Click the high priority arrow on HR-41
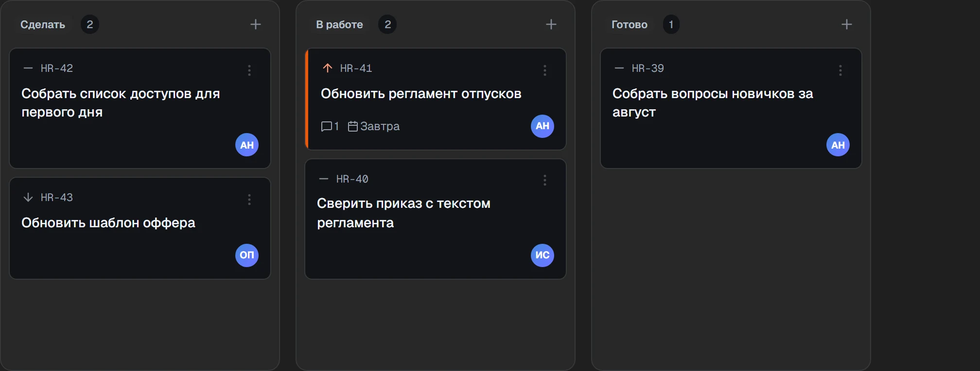 pos(328,68)
